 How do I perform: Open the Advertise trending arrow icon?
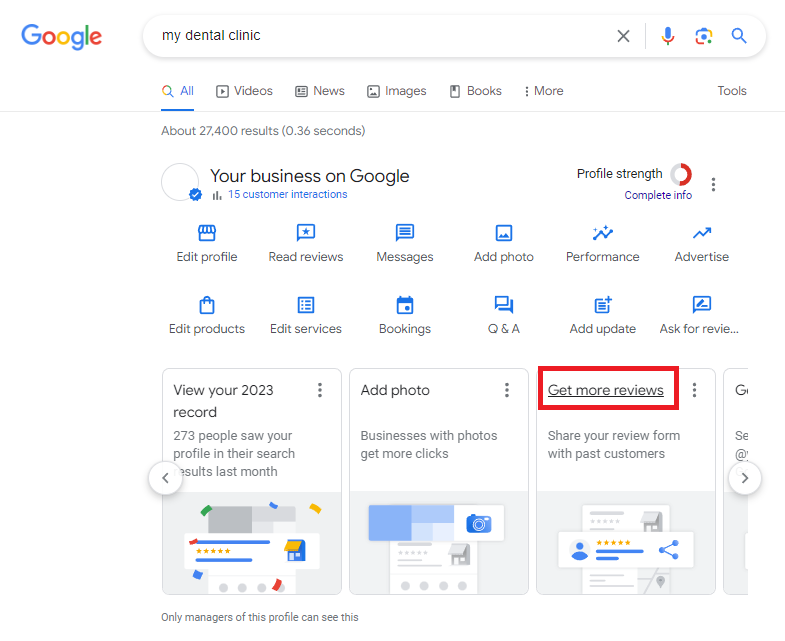pos(702,233)
